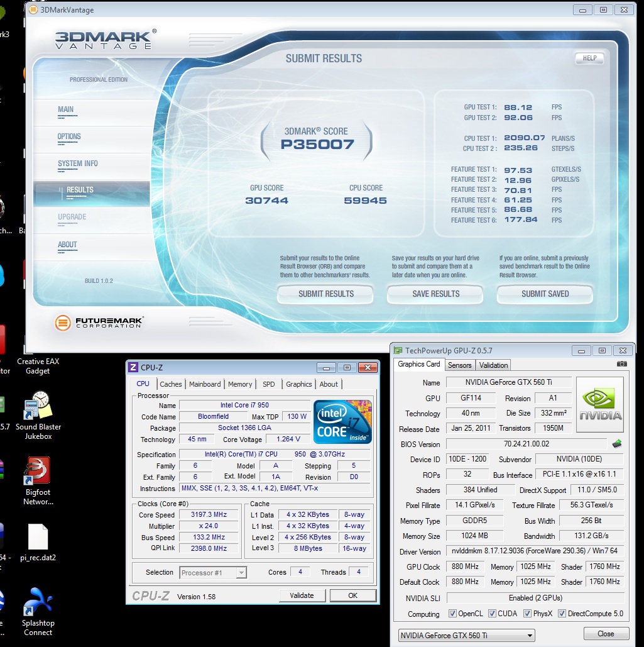Switch to the Caches tab in CPU-Z

click(x=171, y=384)
